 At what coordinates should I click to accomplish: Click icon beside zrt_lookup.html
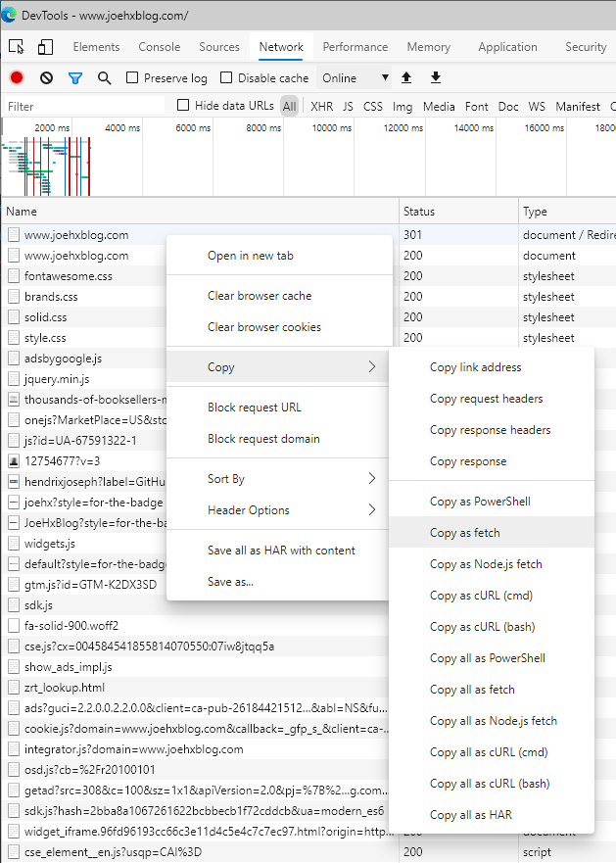tap(14, 687)
